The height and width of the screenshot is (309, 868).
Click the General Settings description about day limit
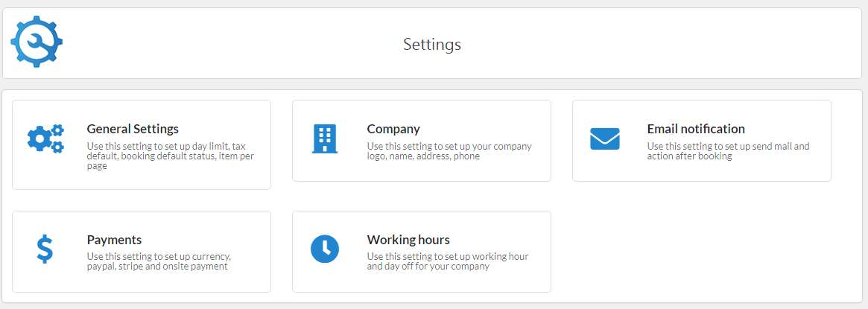(x=171, y=156)
